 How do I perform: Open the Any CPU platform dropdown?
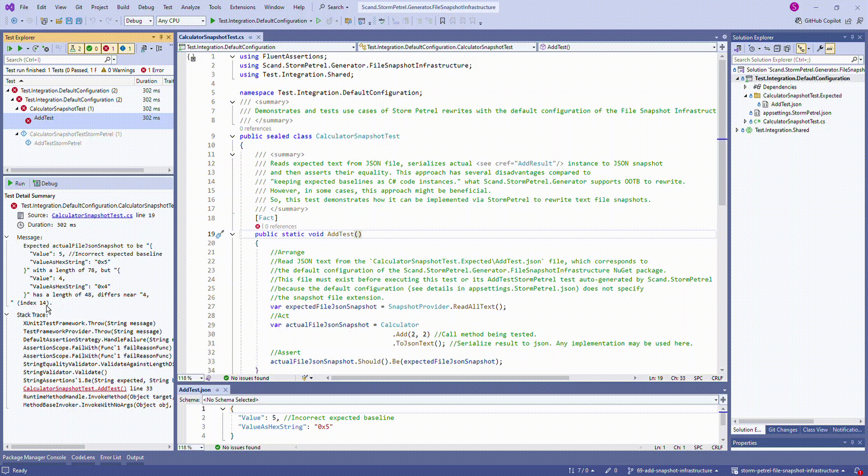coord(181,21)
